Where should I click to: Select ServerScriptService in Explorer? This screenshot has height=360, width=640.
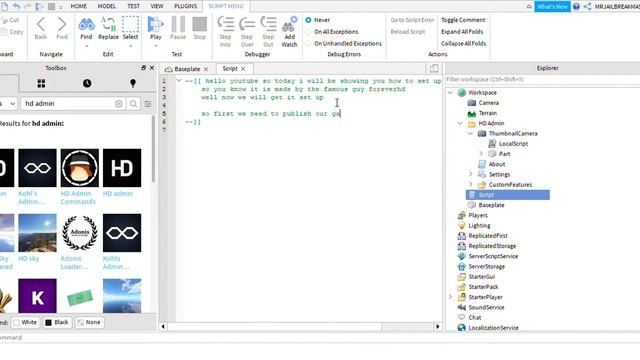pos(493,256)
